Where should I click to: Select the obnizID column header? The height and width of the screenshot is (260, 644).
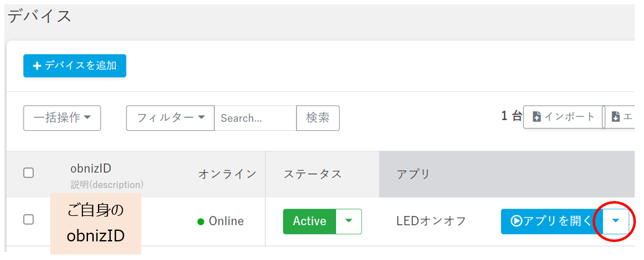90,168
